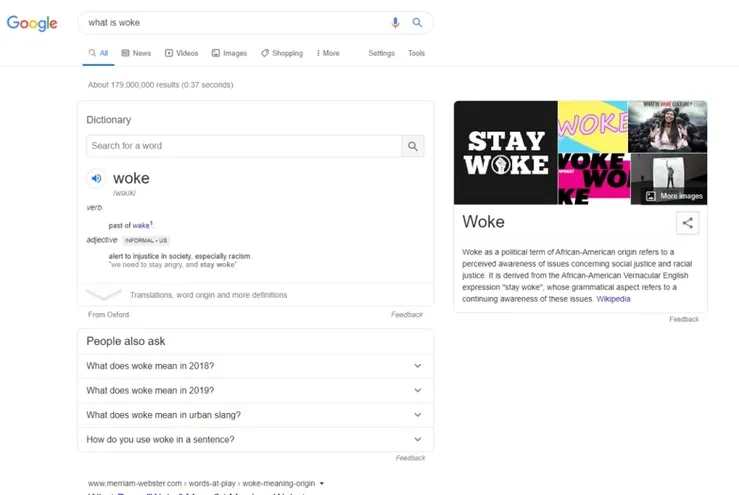Open the STAY WOKE image thumbnail
Image resolution: width=739 pixels, height=495 pixels.
tap(505, 153)
